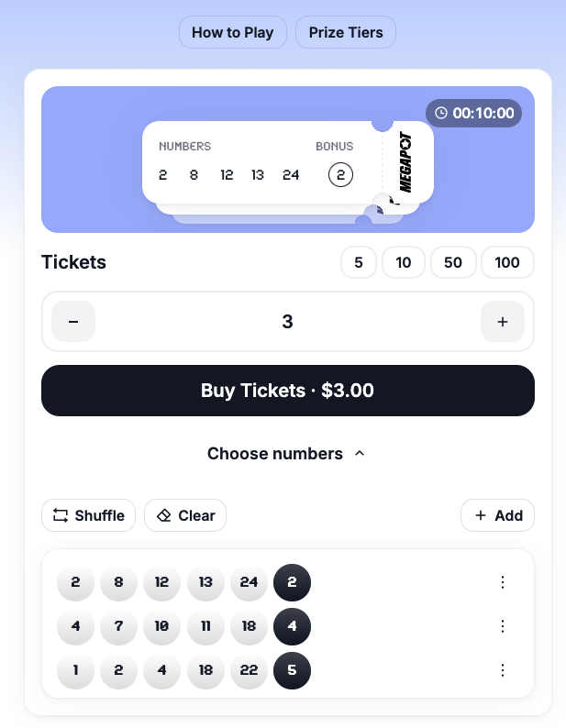Set ticket quantity to 5
The height and width of the screenshot is (728, 566).
click(x=359, y=263)
